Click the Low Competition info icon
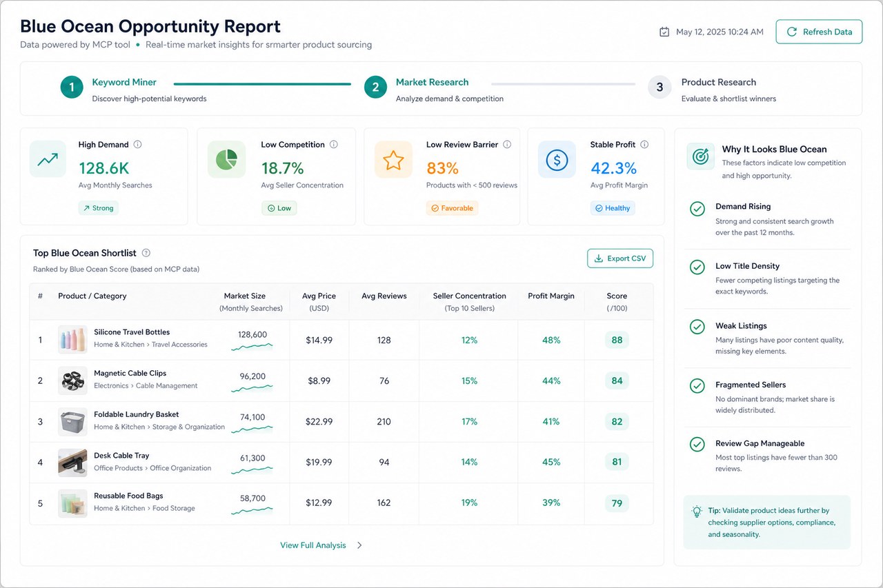The height and width of the screenshot is (588, 883). coord(334,145)
